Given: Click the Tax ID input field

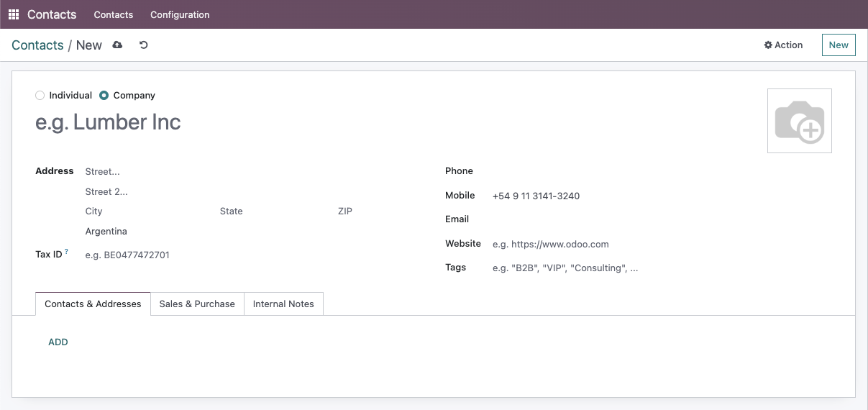Looking at the screenshot, I should pos(253,255).
